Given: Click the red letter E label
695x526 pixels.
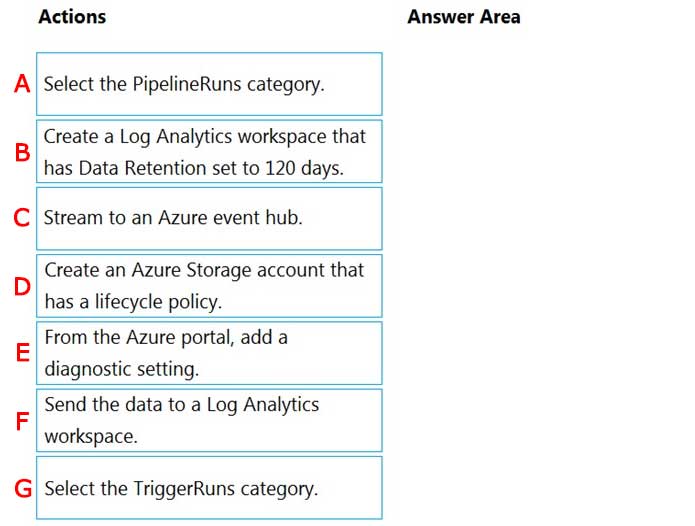Looking at the screenshot, I should [22, 353].
